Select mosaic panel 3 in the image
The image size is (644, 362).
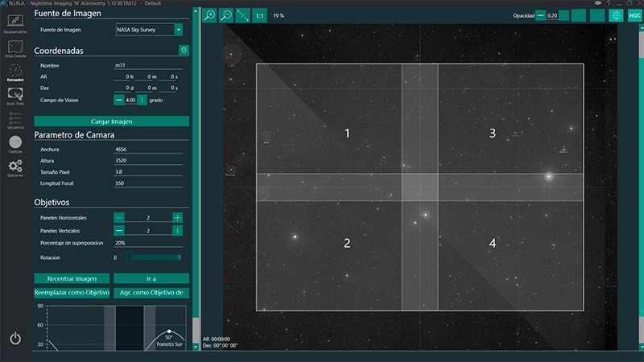(493, 133)
